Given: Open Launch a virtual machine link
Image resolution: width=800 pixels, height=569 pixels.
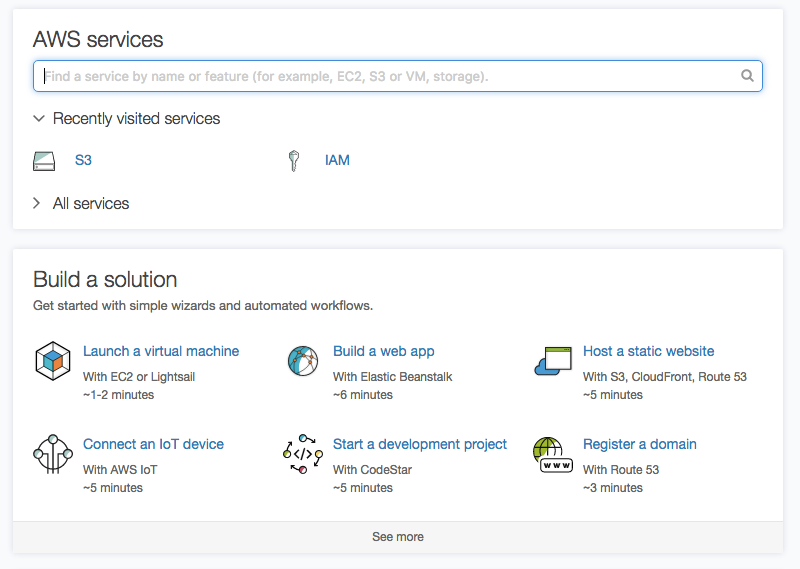Looking at the screenshot, I should pos(161,351).
